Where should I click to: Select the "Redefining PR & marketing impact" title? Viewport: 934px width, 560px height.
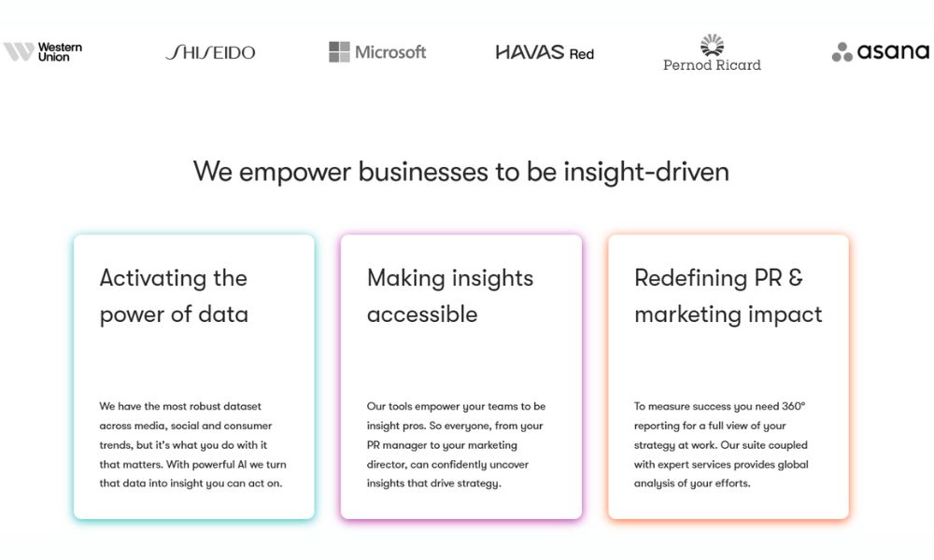pyautogui.click(x=728, y=296)
